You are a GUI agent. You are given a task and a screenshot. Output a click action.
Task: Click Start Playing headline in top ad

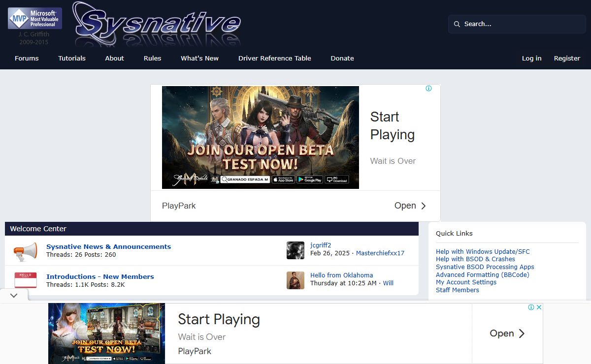click(x=393, y=126)
